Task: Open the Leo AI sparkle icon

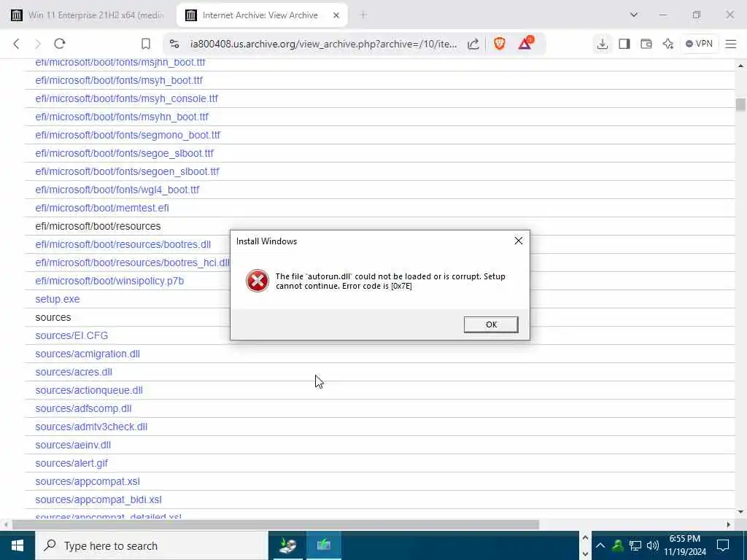Action: point(668,44)
